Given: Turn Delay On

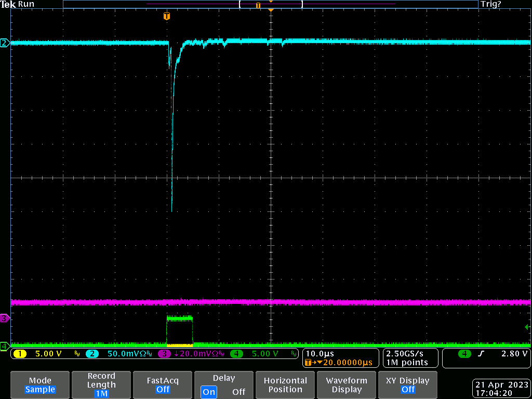Looking at the screenshot, I should tap(209, 392).
